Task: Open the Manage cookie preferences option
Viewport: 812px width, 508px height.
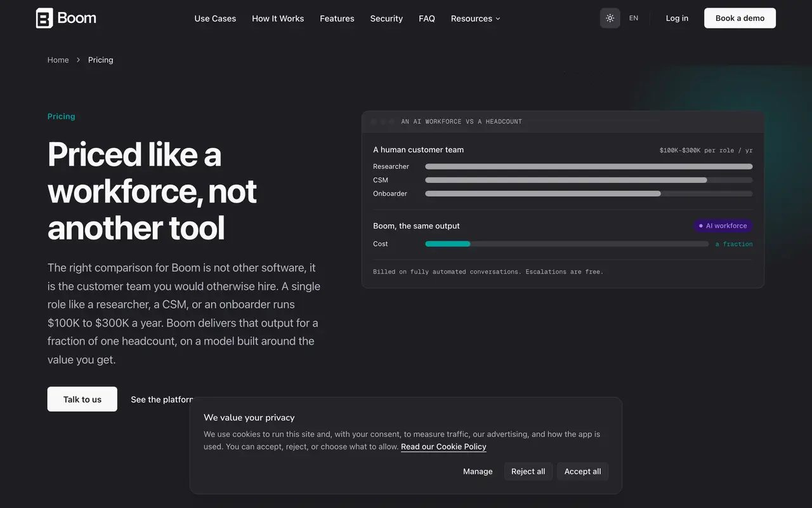Action: point(478,471)
